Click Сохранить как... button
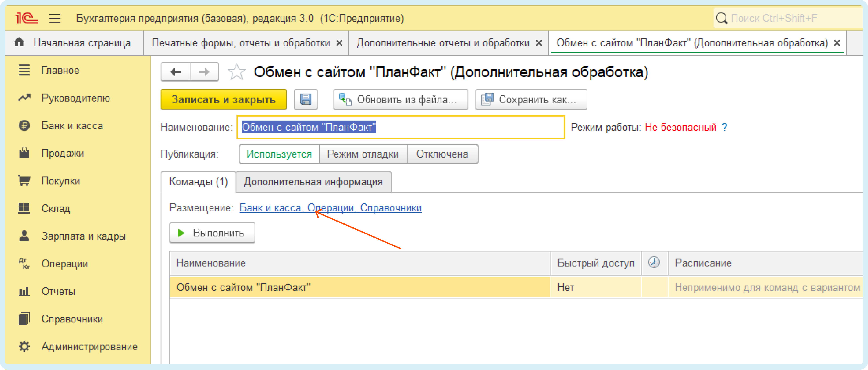The width and height of the screenshot is (868, 370). pyautogui.click(x=531, y=99)
